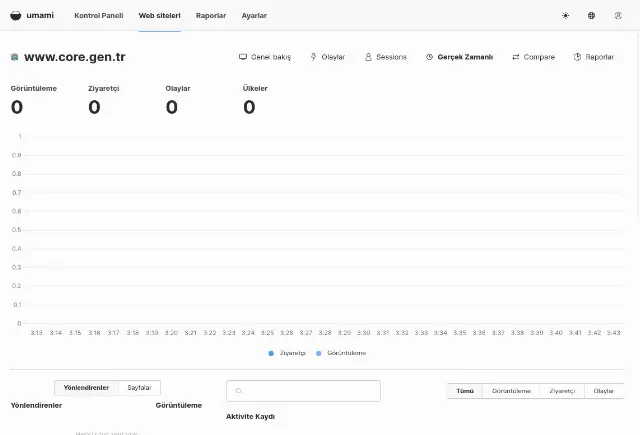Filter activity log by Görüntüleme

(x=511, y=391)
